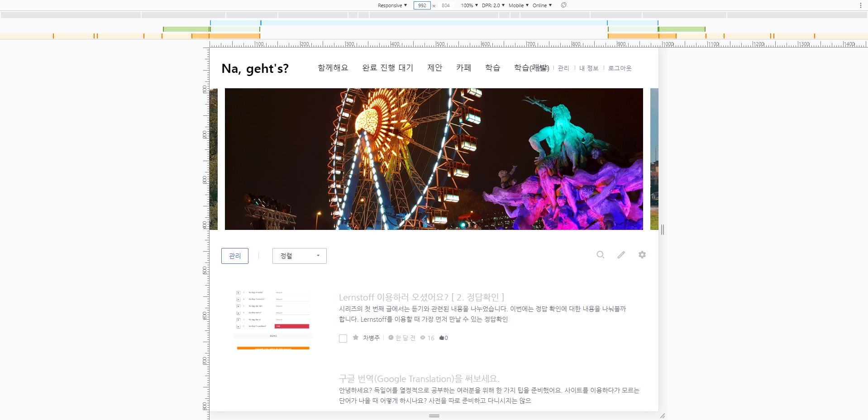This screenshot has width=868, height=420.
Task: Click the viewport height field showing 804
Action: pyautogui.click(x=446, y=5)
